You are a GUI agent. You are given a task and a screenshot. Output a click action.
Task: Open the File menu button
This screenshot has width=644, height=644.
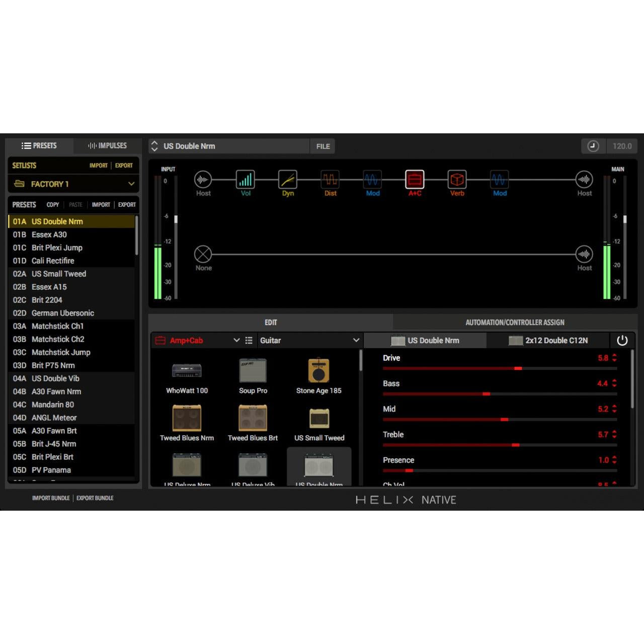pyautogui.click(x=322, y=146)
